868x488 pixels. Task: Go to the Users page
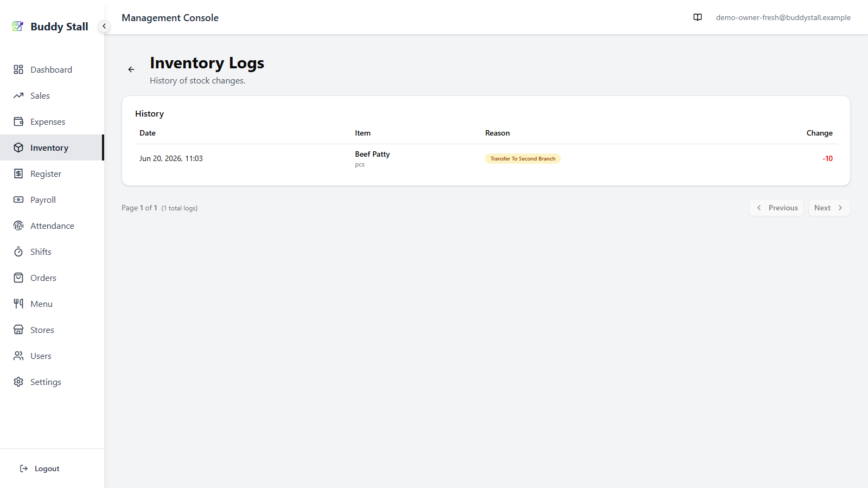pos(52,356)
